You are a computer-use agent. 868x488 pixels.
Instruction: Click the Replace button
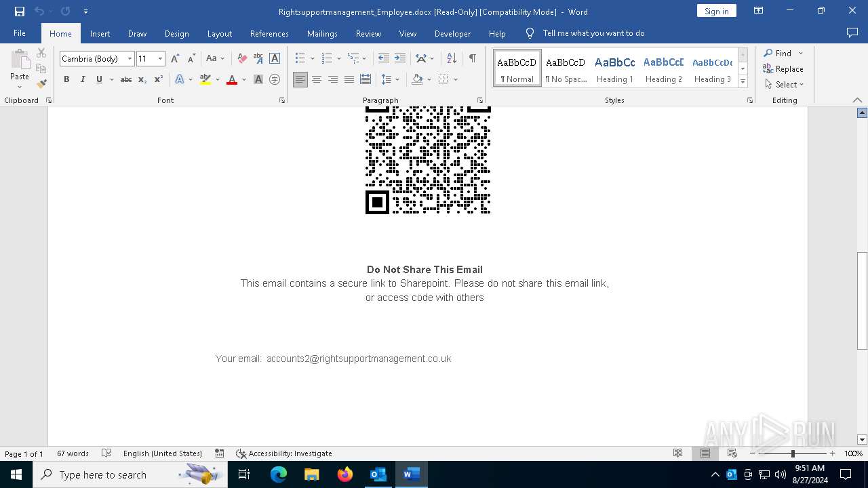pyautogui.click(x=783, y=68)
